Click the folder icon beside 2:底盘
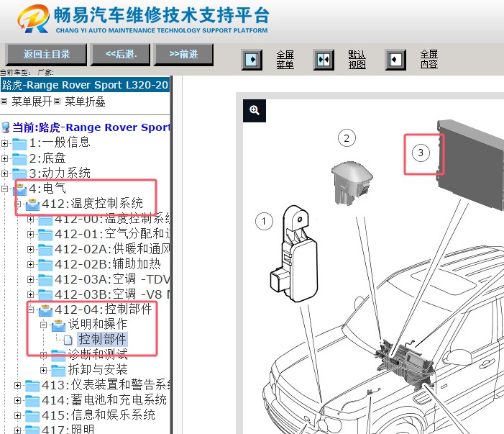This screenshot has height=434, width=504. pos(19,159)
